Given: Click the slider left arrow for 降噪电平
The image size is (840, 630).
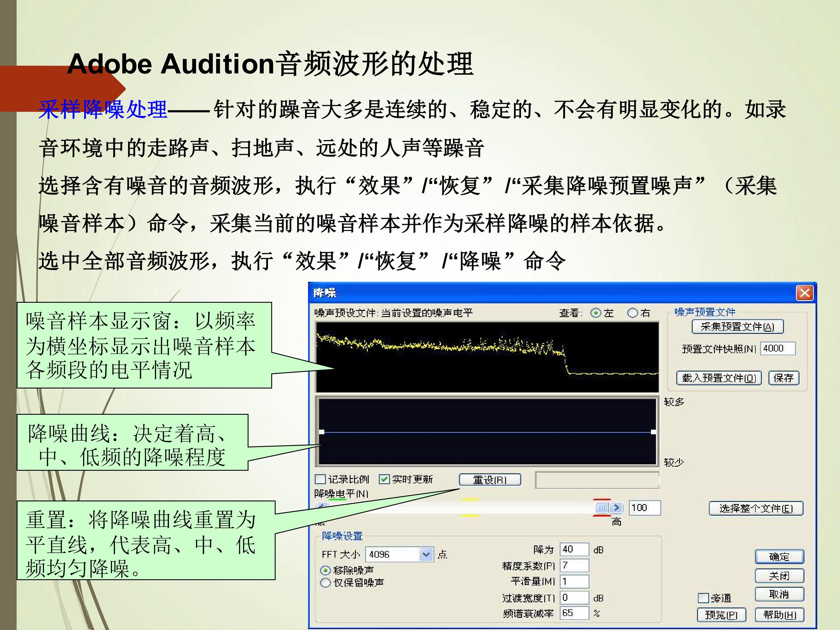Looking at the screenshot, I should tap(322, 507).
